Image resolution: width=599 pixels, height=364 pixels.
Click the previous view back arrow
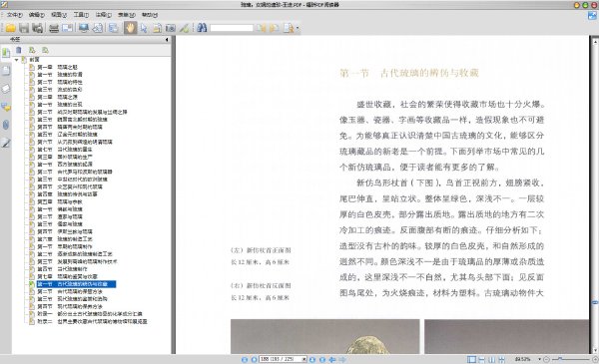[332, 359]
